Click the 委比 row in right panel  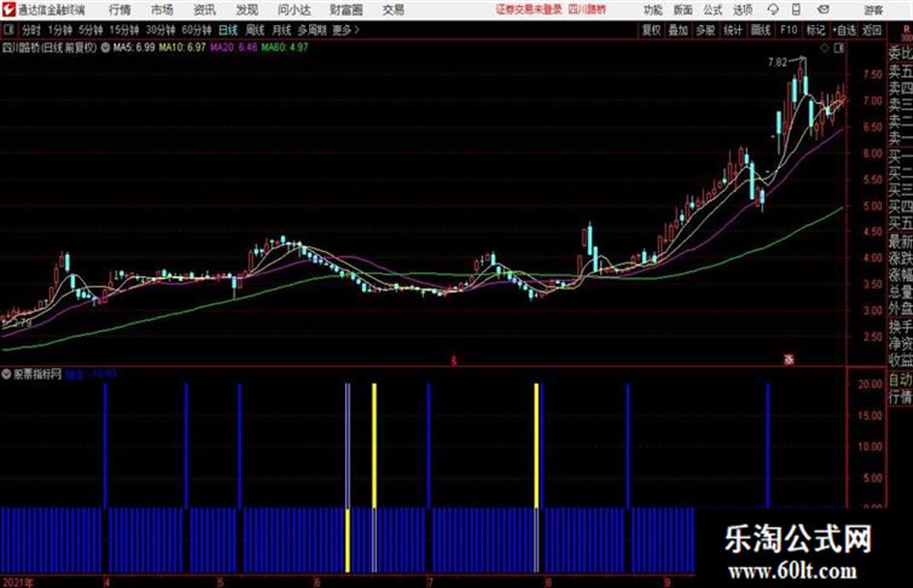pos(900,54)
